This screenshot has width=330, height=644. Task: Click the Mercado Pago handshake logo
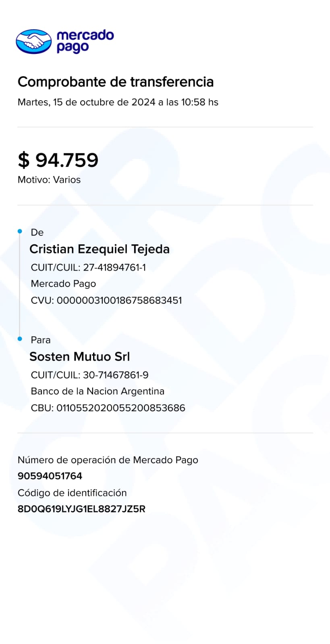33,41
